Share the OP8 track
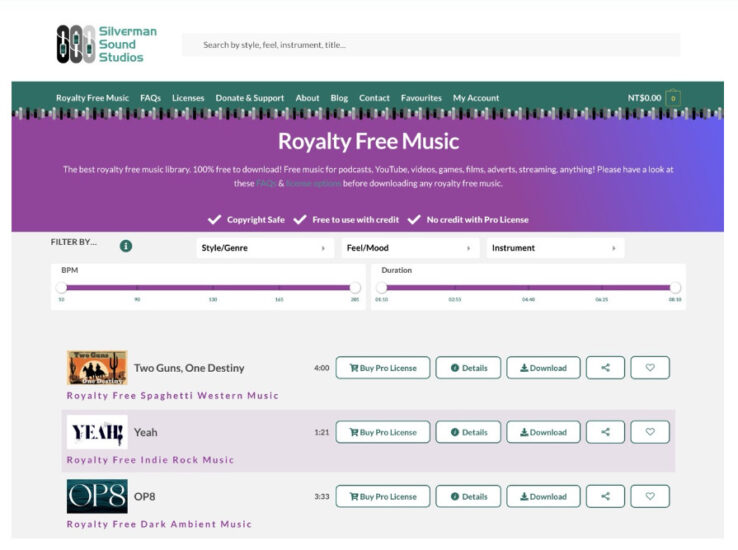 click(605, 496)
